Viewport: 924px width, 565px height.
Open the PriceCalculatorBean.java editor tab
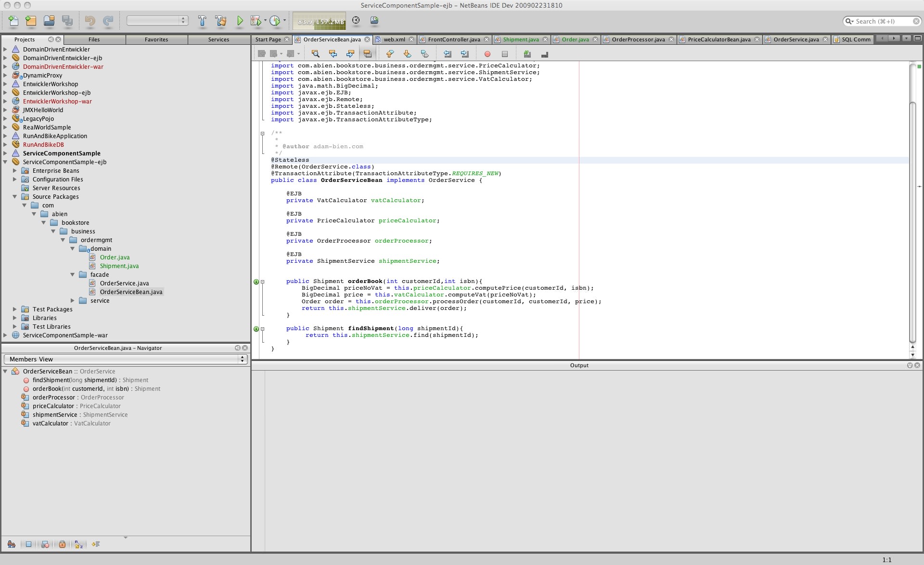coord(719,39)
